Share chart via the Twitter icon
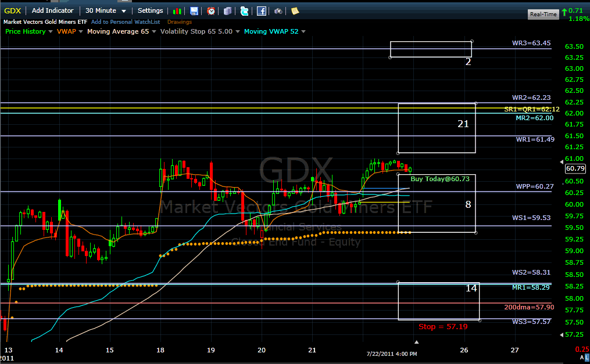The width and height of the screenshot is (590, 364). tap(244, 11)
